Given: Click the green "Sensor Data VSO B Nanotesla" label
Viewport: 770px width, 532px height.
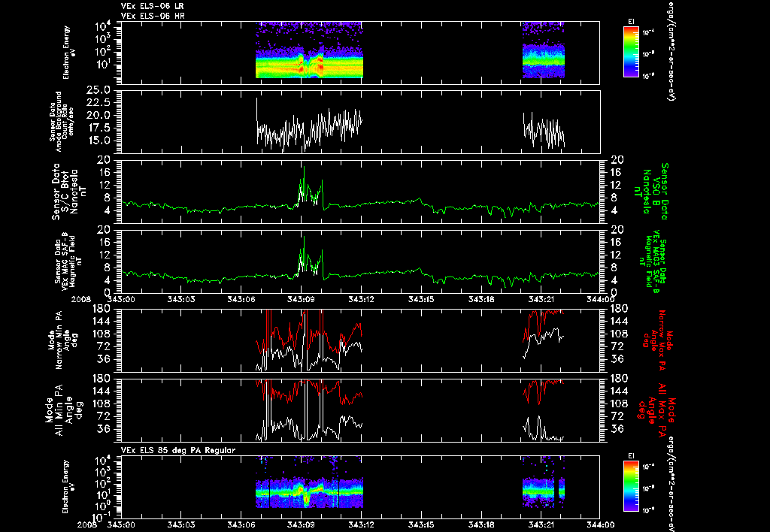Looking at the screenshot, I should (652, 192).
